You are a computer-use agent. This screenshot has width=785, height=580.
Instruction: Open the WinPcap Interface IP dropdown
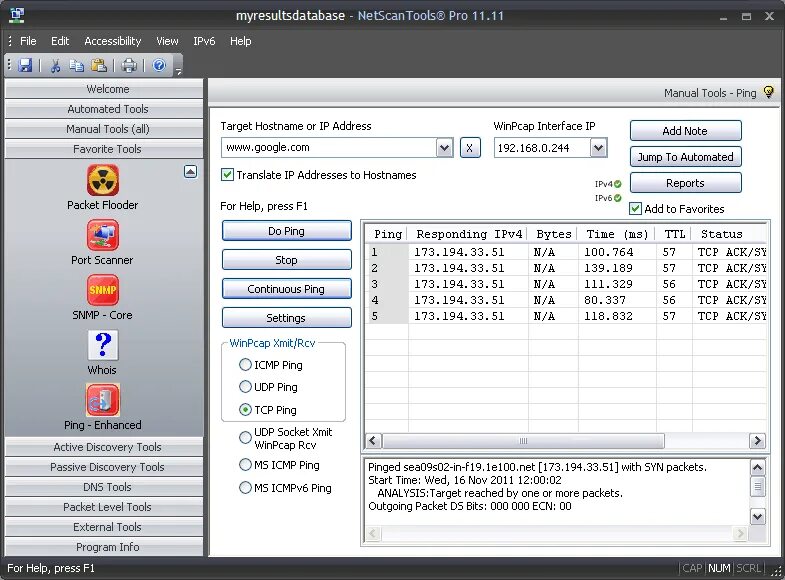point(598,148)
